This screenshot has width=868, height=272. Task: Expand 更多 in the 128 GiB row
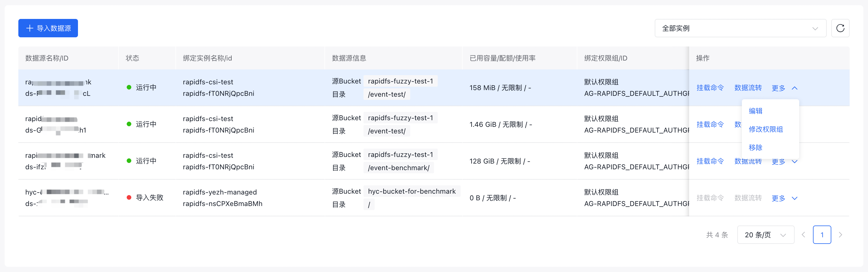click(784, 161)
